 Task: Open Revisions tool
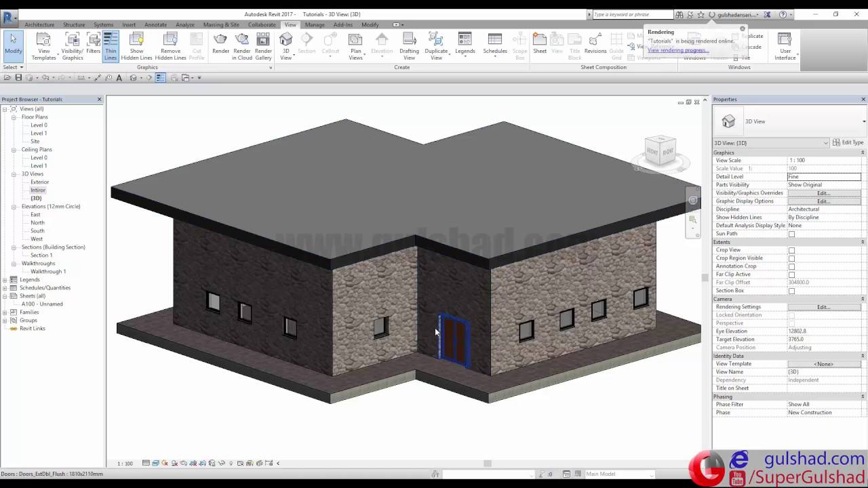[595, 44]
